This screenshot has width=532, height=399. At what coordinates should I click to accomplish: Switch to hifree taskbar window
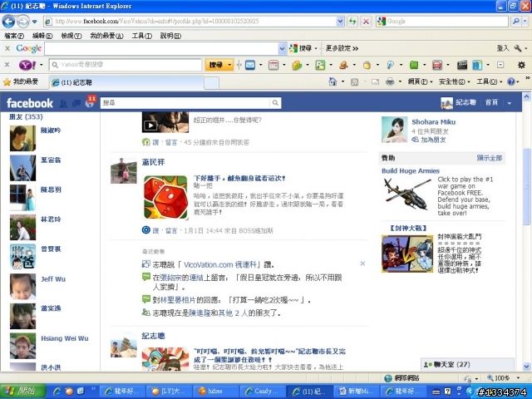coord(216,392)
